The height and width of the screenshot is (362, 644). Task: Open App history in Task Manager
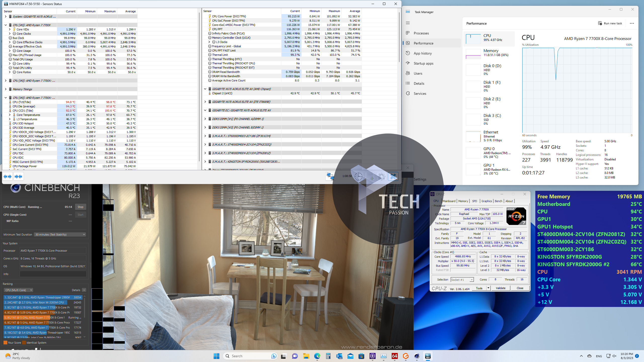click(423, 53)
